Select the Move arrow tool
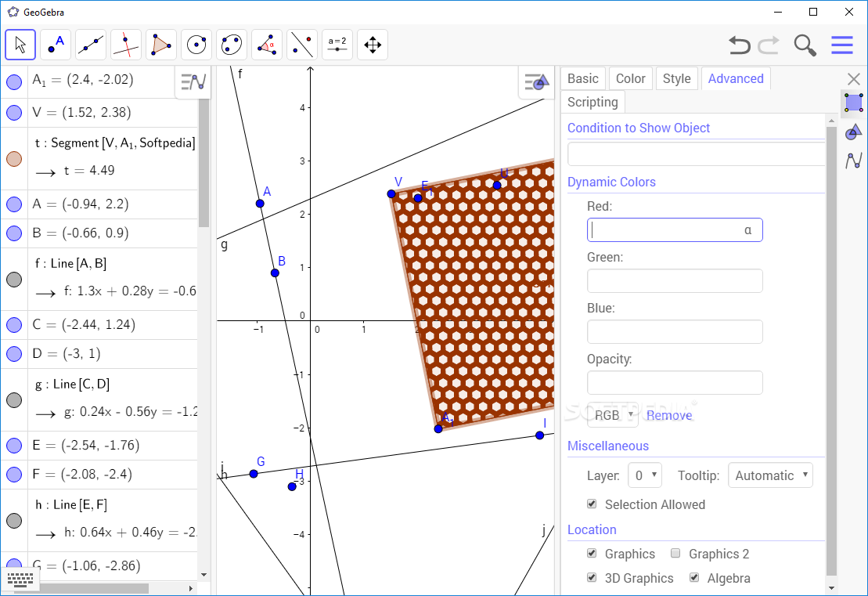Screen dimensions: 868x596 click(20, 45)
